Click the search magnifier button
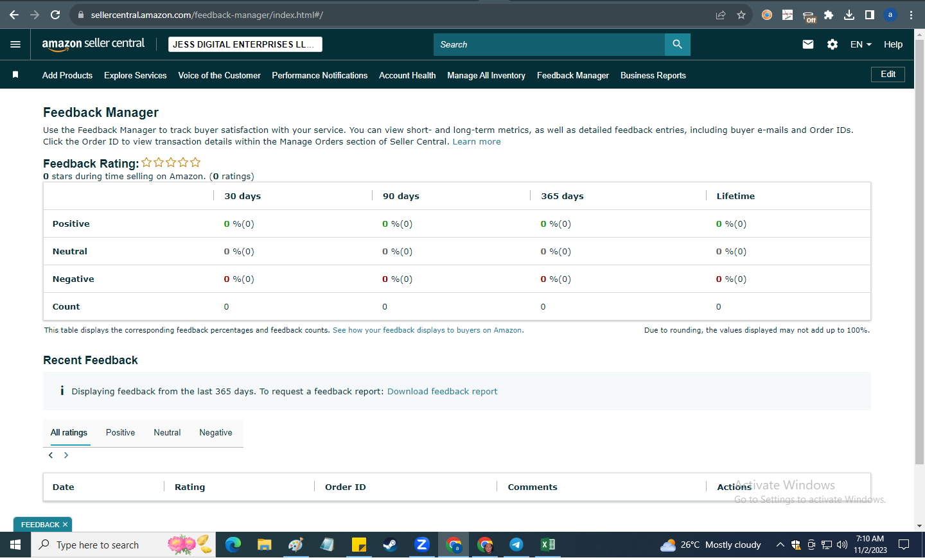This screenshot has height=560, width=925. 677,44
